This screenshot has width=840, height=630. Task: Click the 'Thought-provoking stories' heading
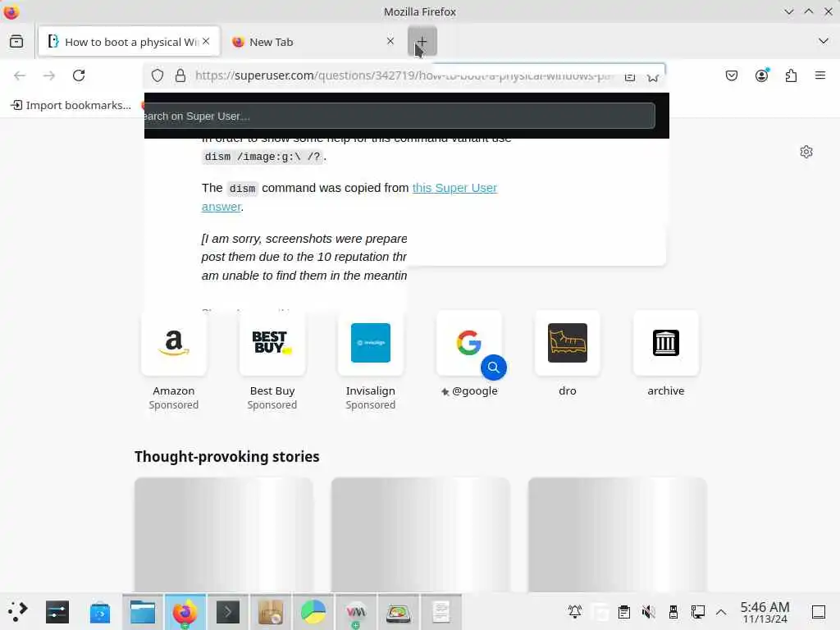pyautogui.click(x=226, y=456)
